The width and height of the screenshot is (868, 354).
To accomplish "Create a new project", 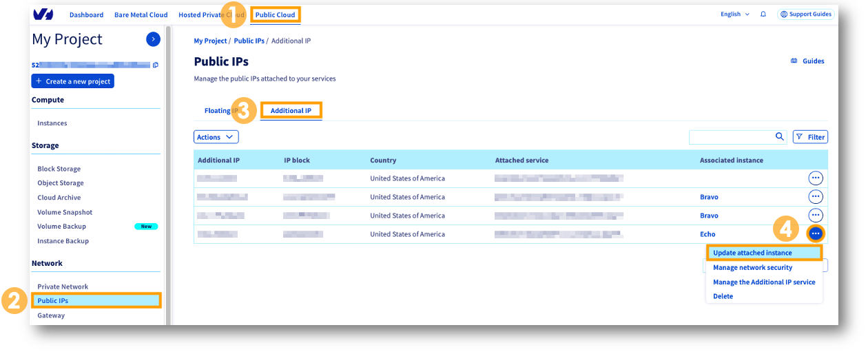I will coord(73,81).
